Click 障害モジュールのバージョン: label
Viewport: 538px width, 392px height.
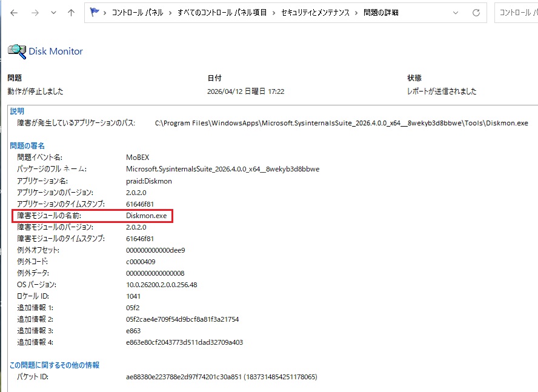[x=55, y=227]
